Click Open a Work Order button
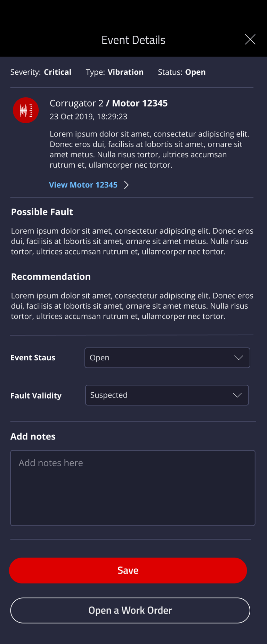The width and height of the screenshot is (267, 644). pos(130,610)
